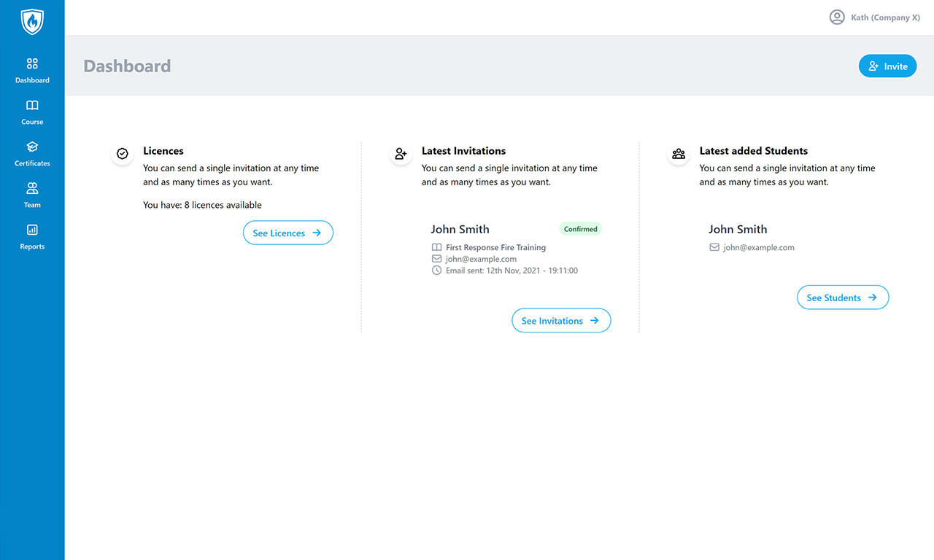Click the group icon beside Latest added Students
This screenshot has width=934, height=560.
(x=679, y=154)
